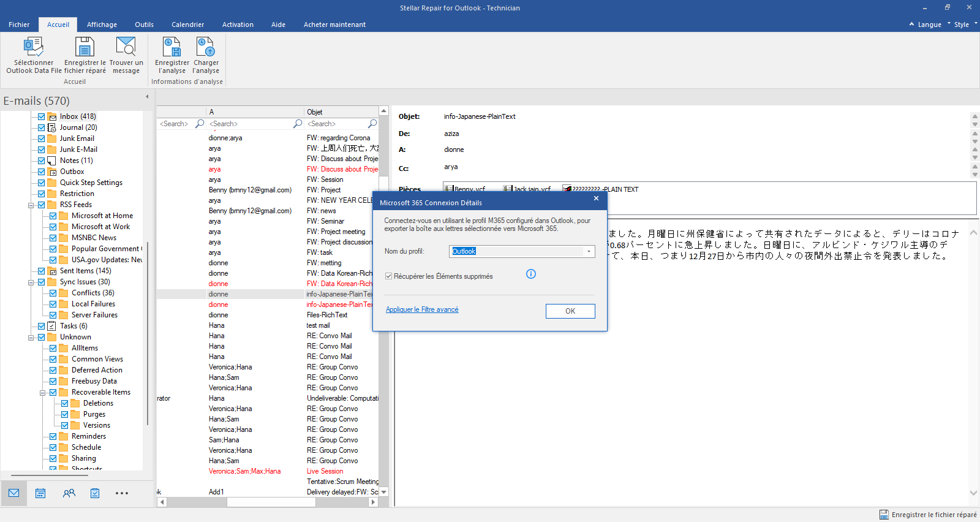Switch to Affichage tab
Image resolution: width=980 pixels, height=522 pixels.
point(102,25)
